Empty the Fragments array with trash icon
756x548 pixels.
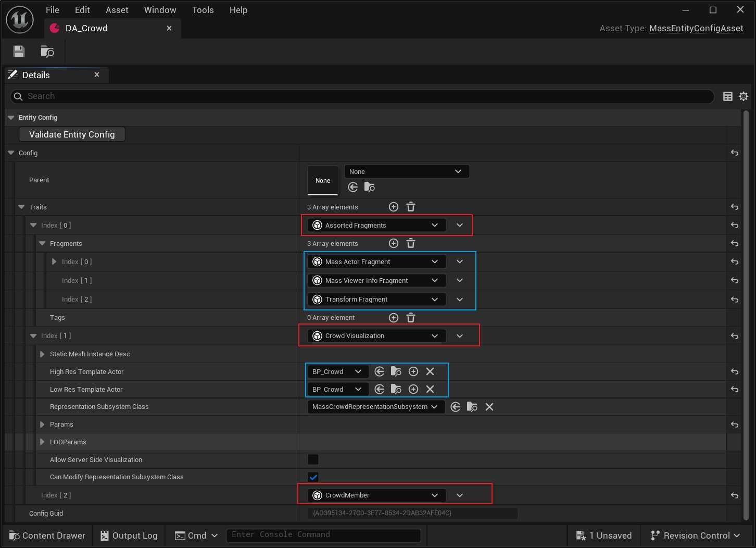click(411, 243)
